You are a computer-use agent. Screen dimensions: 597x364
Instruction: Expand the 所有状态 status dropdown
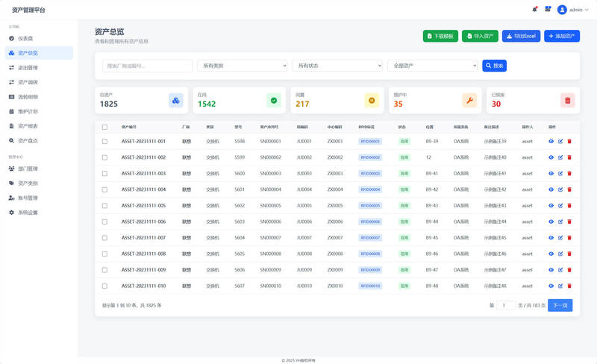[337, 66]
